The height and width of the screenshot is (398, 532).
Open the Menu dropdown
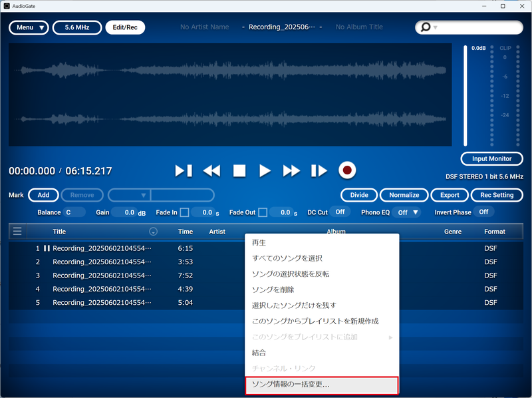[x=29, y=27]
